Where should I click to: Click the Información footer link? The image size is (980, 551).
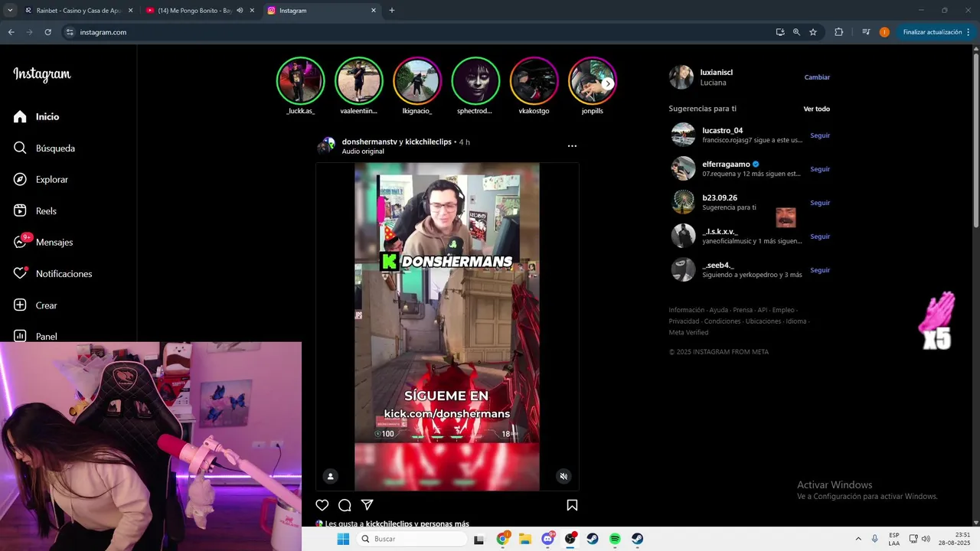coord(686,310)
